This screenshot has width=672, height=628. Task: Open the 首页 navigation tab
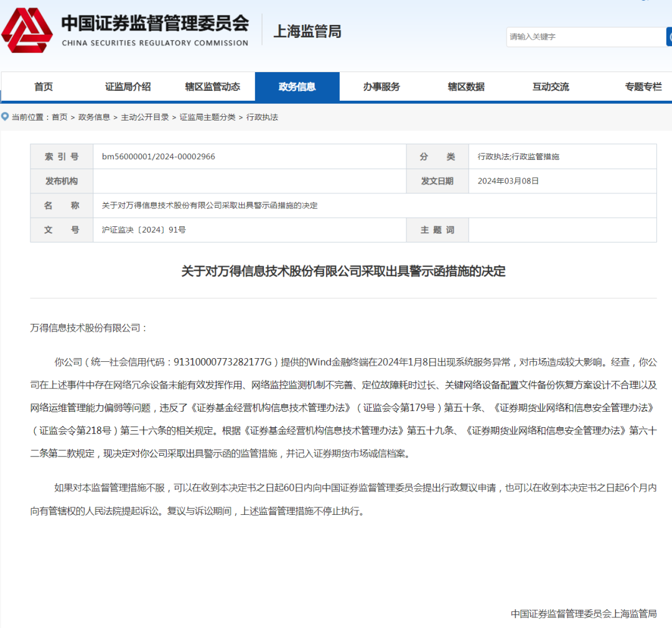pos(44,86)
